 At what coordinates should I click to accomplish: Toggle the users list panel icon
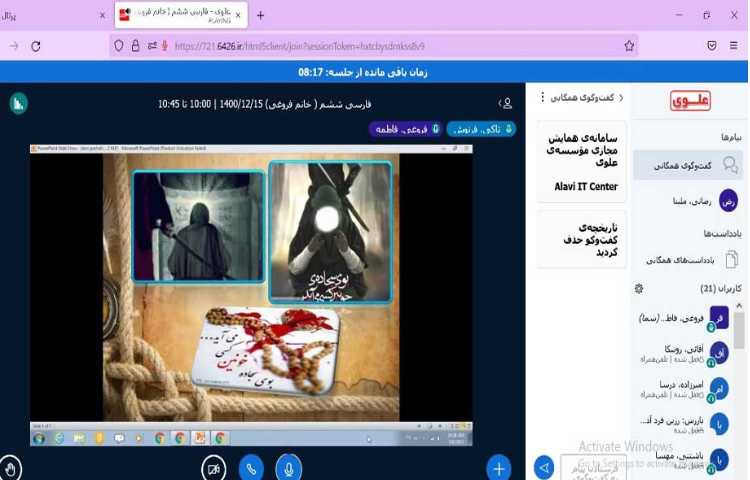[506, 103]
